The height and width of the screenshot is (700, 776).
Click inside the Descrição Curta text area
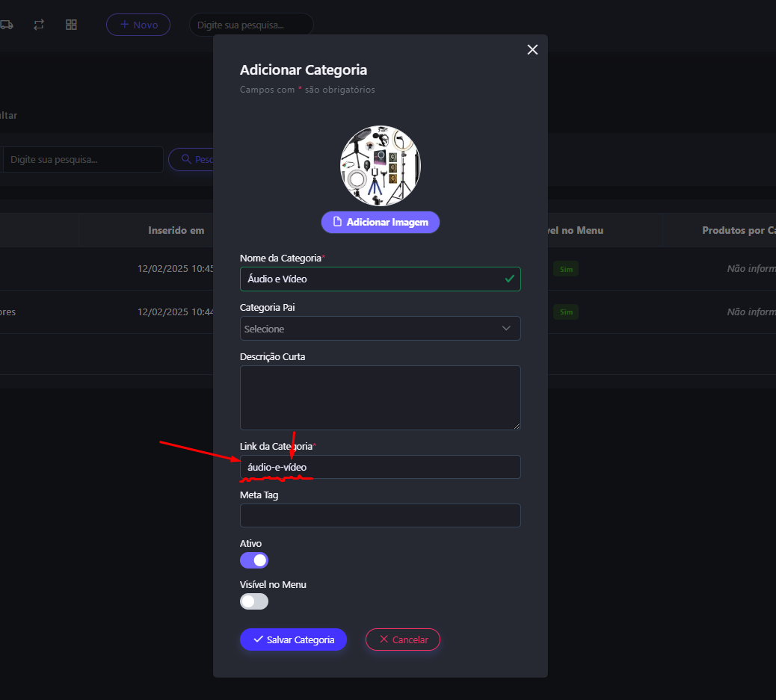tap(380, 397)
